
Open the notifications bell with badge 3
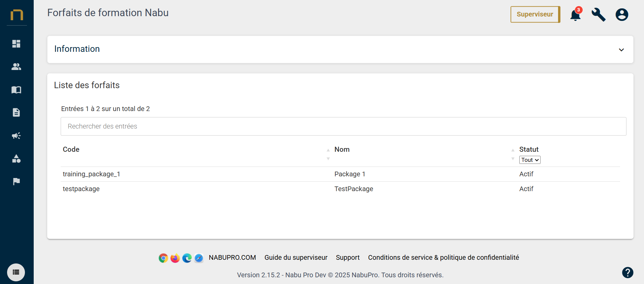[575, 14]
